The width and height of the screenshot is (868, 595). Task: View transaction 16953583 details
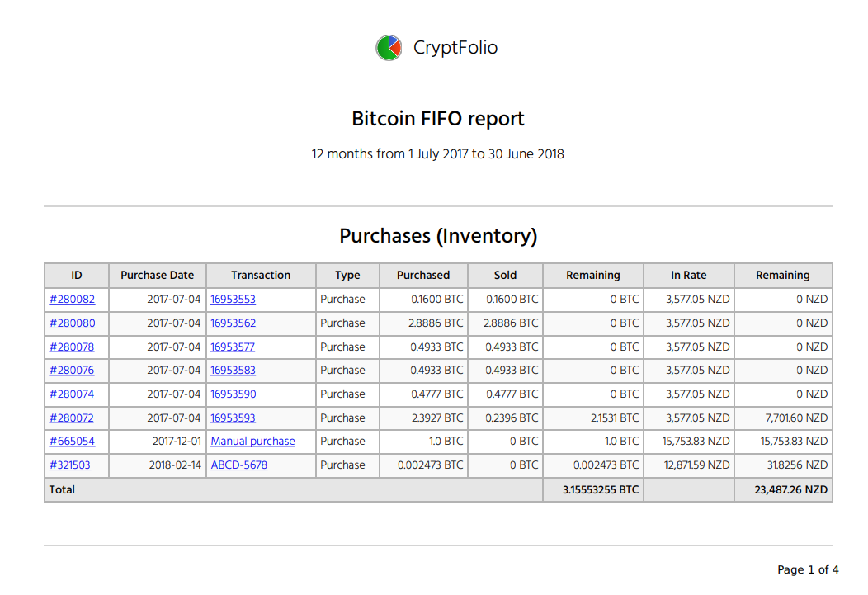(x=234, y=371)
